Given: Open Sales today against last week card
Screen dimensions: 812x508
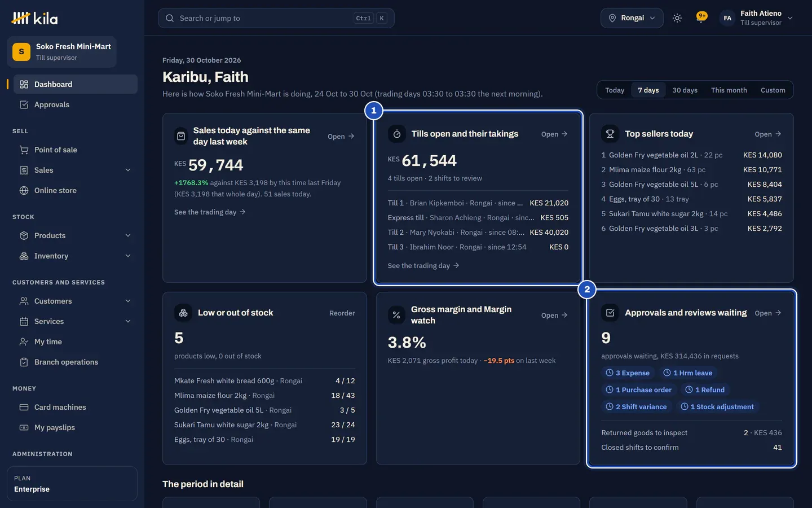Looking at the screenshot, I should (341, 136).
